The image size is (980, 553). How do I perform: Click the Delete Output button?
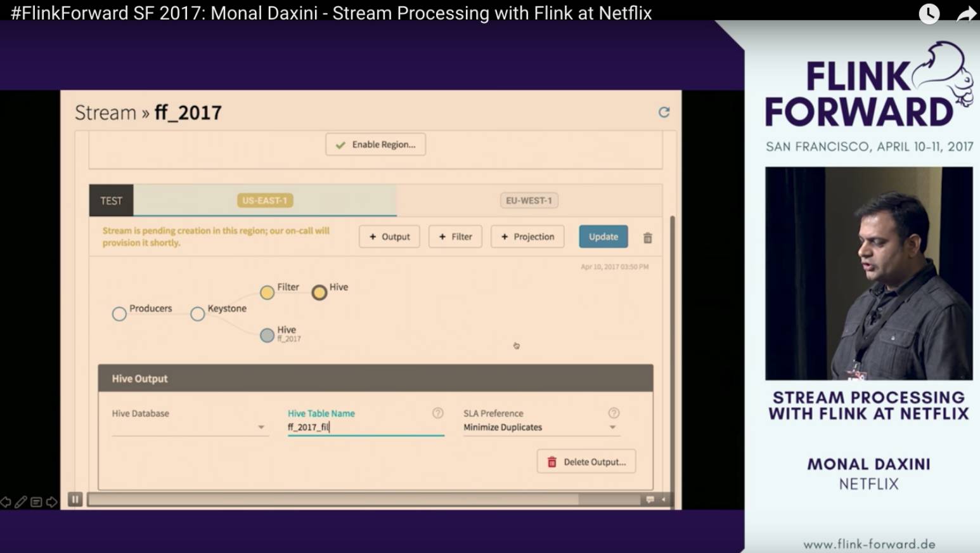pyautogui.click(x=586, y=462)
